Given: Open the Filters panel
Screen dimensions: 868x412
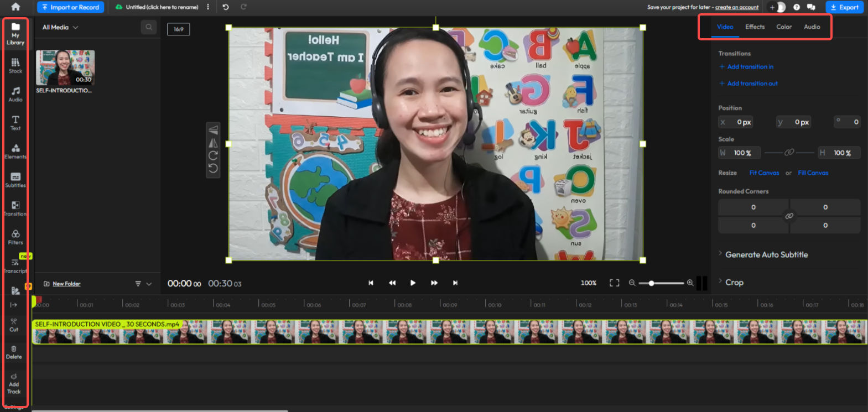Looking at the screenshot, I should (15, 237).
